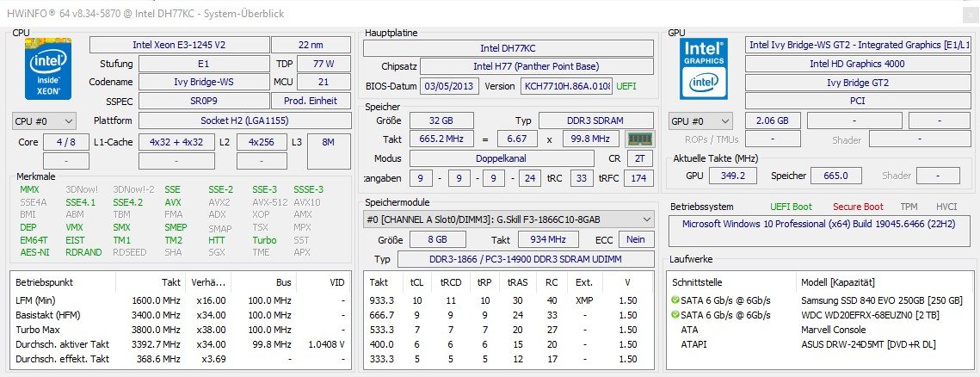Select the Durchsch. effekt. Takt row
Viewport: 980px width, 377px height.
tap(182, 359)
